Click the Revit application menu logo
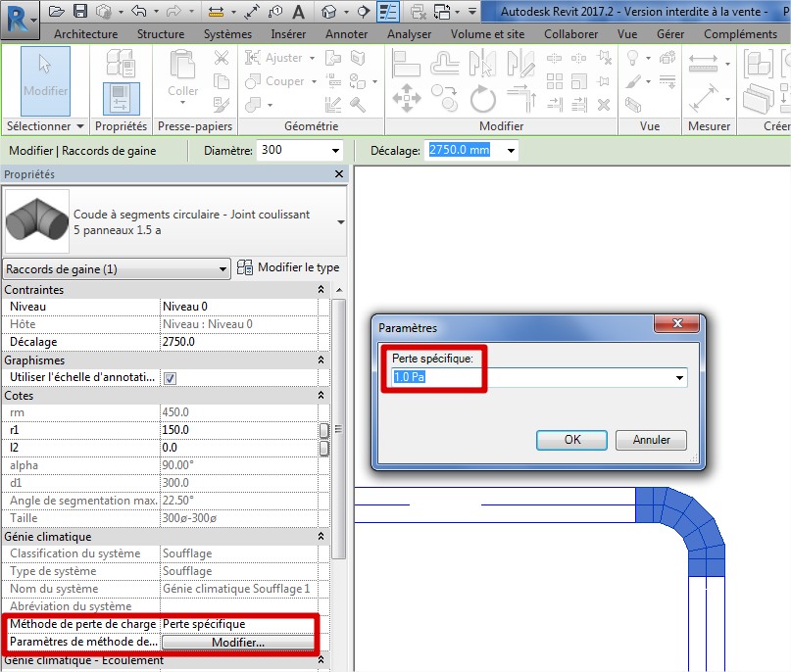Screen dimensions: 791x672 point(18,17)
